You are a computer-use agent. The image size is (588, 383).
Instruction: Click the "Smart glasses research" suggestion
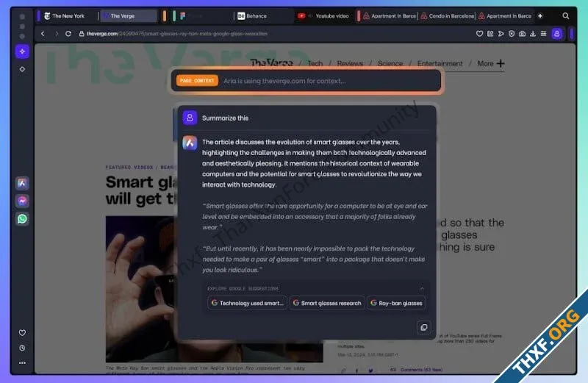[327, 303]
